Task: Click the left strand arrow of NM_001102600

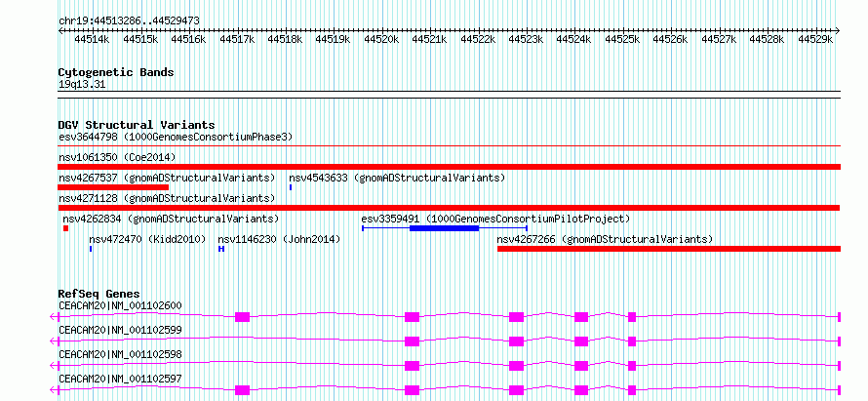Action: (x=54, y=317)
